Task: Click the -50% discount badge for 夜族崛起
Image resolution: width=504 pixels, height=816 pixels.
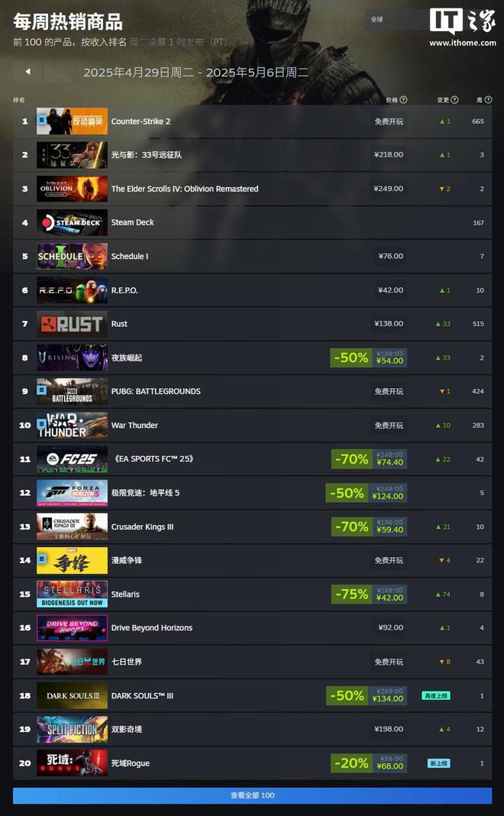Action: coord(351,358)
